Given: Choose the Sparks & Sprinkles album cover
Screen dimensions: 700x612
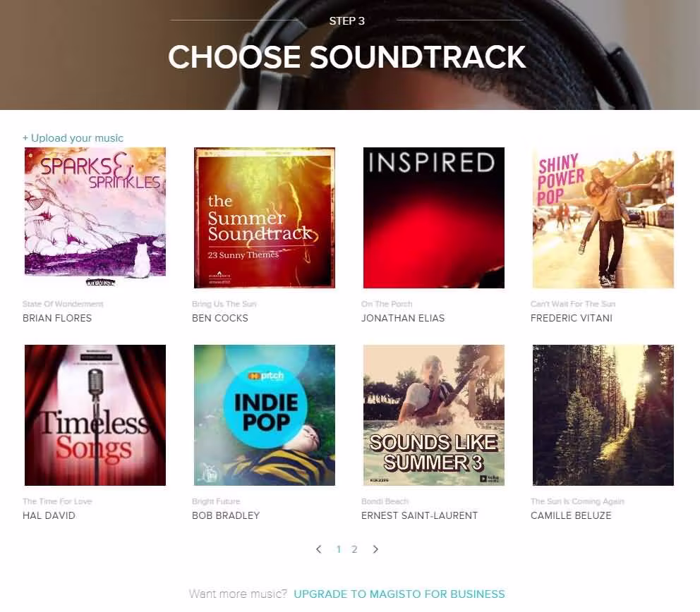Looking at the screenshot, I should 95,218.
